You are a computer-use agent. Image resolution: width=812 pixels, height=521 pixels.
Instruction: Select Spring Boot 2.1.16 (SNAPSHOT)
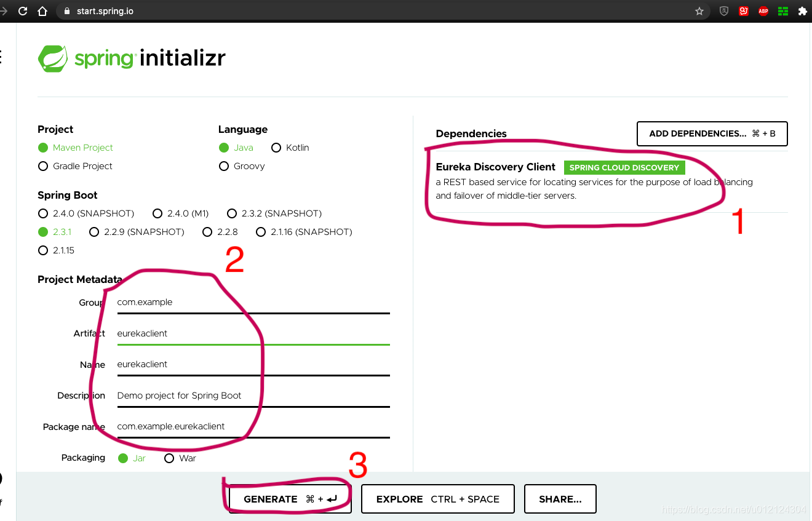(304, 232)
